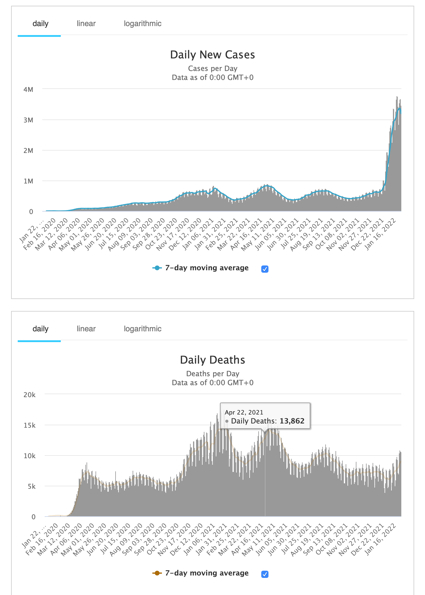Toggle the deaths 7-day moving average legend label

click(x=207, y=573)
